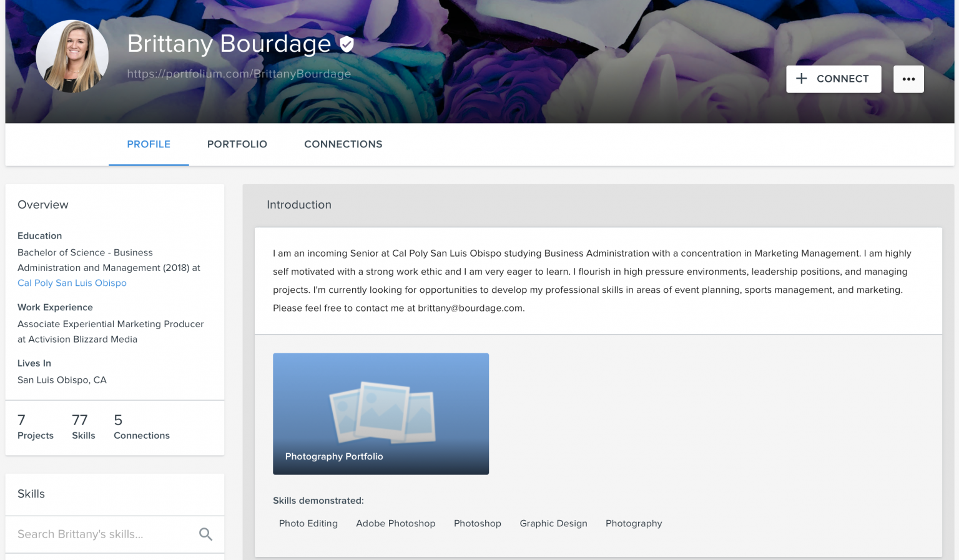Click the profile avatar photo

pos(72,57)
